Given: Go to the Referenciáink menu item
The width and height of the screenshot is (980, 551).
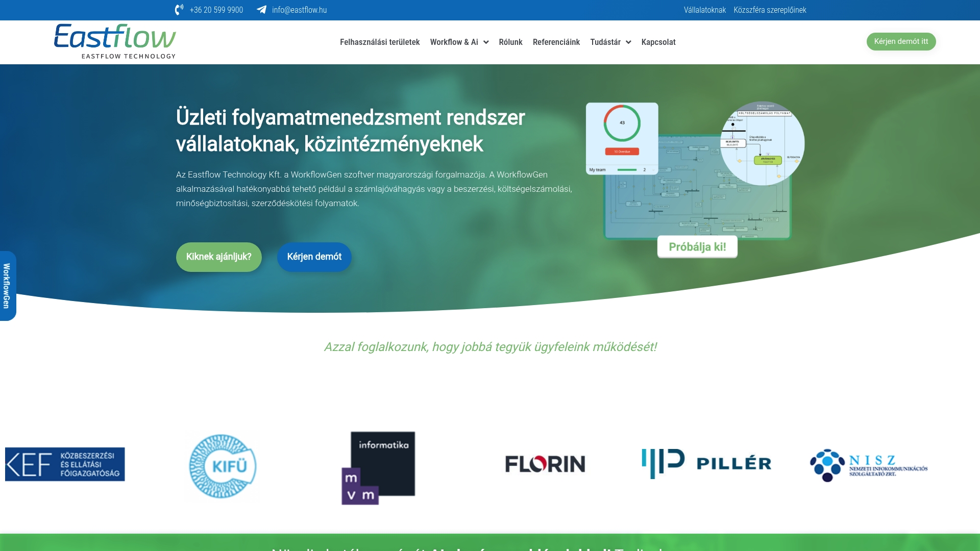Looking at the screenshot, I should 556,42.
